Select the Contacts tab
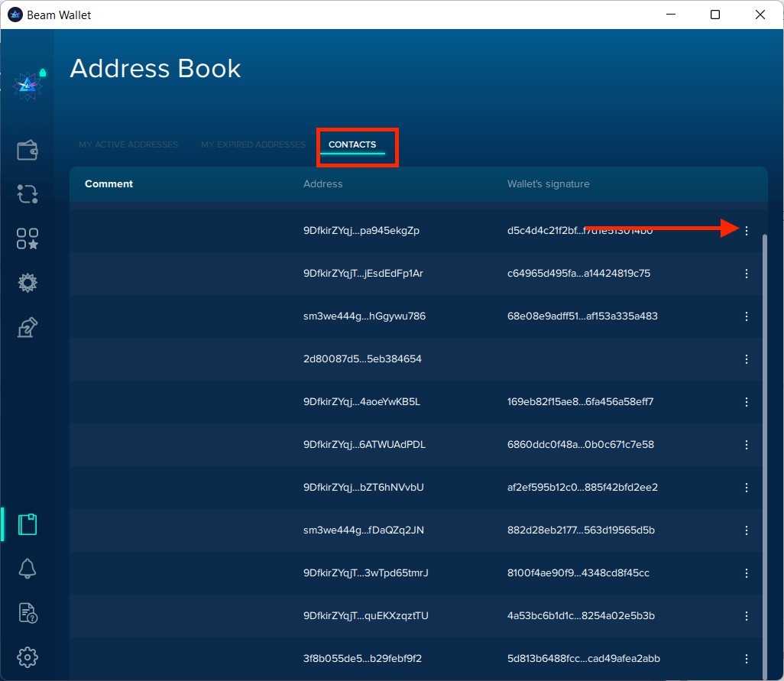The height and width of the screenshot is (681, 784). pos(352,145)
